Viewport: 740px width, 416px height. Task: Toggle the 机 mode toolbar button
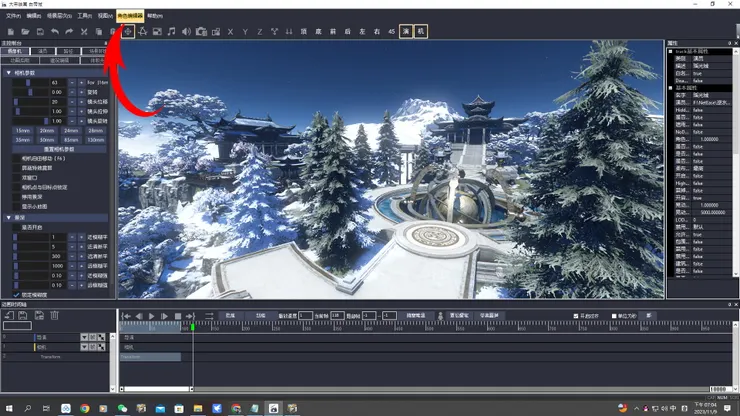click(421, 32)
